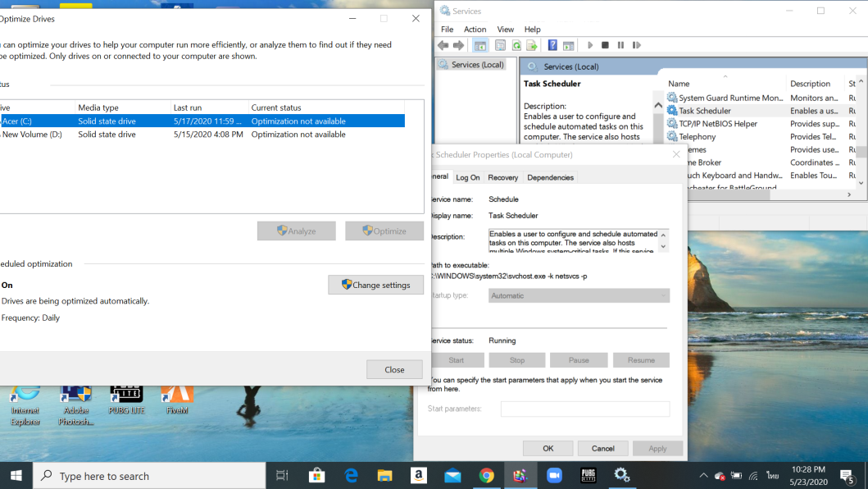The width and height of the screenshot is (868, 489).
Task: Click down arrow of properties description scrollbar
Action: [663, 247]
